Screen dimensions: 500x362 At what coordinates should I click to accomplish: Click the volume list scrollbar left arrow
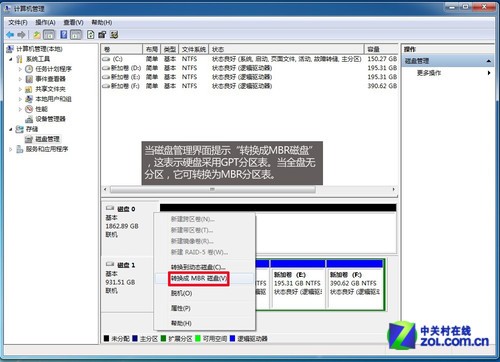(x=105, y=189)
